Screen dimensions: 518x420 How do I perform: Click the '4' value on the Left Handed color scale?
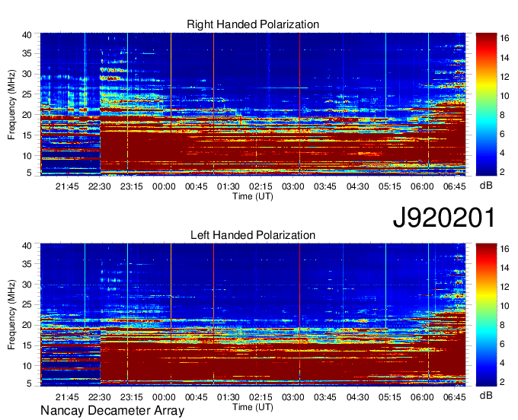coord(502,363)
